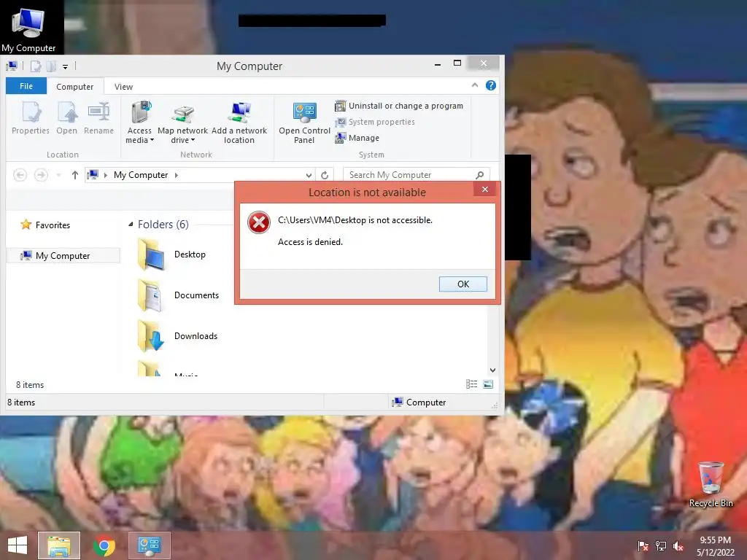Image resolution: width=747 pixels, height=560 pixels.
Task: Click OK in the error dialog
Action: tap(462, 284)
